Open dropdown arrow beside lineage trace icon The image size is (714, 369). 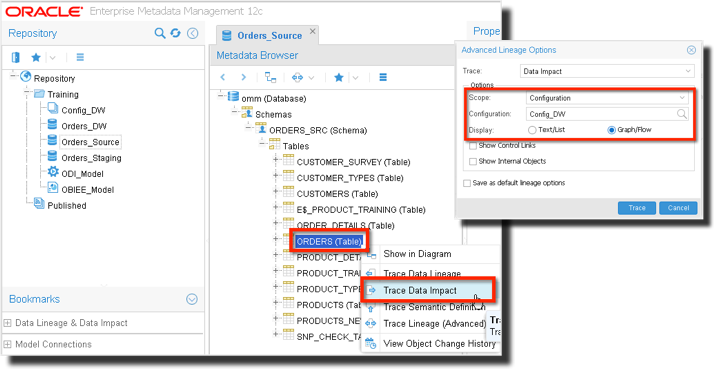311,78
